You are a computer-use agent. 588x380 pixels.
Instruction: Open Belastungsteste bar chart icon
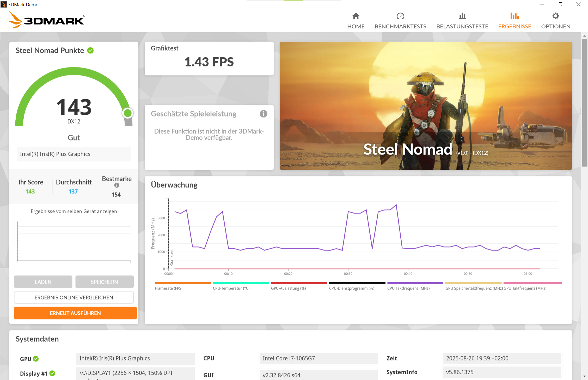[462, 16]
